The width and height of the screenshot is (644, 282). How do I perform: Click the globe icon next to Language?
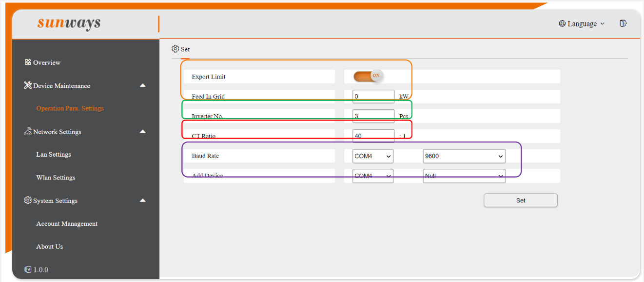(562, 23)
